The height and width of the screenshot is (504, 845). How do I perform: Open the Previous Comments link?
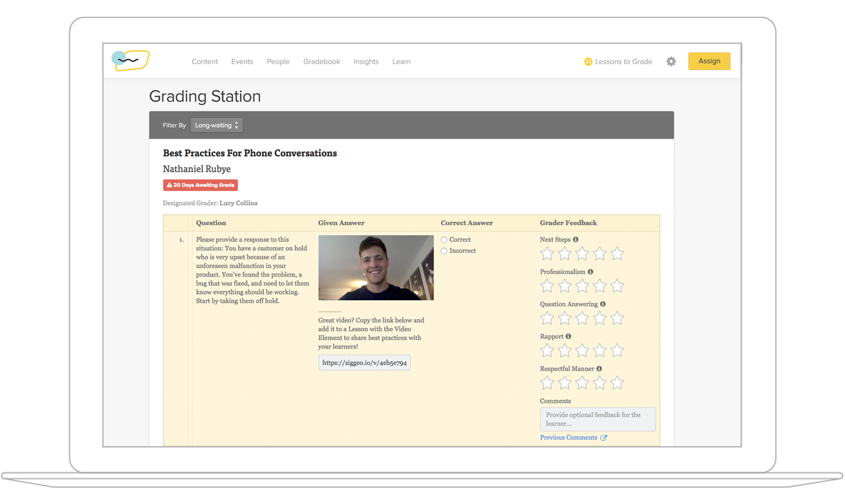tap(568, 437)
